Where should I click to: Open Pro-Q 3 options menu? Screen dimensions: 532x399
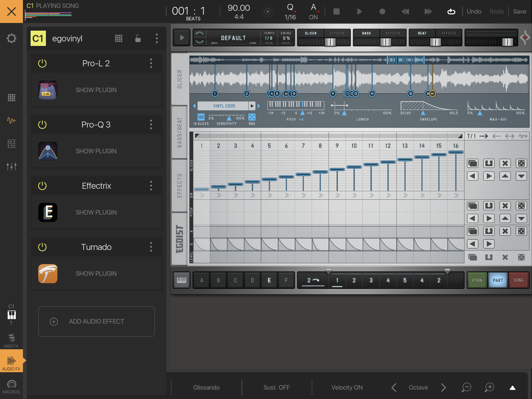(x=151, y=125)
